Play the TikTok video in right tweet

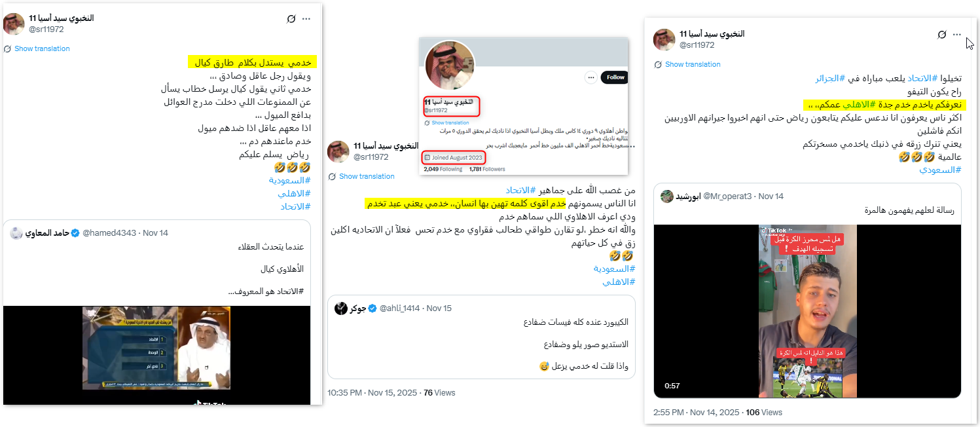807,311
